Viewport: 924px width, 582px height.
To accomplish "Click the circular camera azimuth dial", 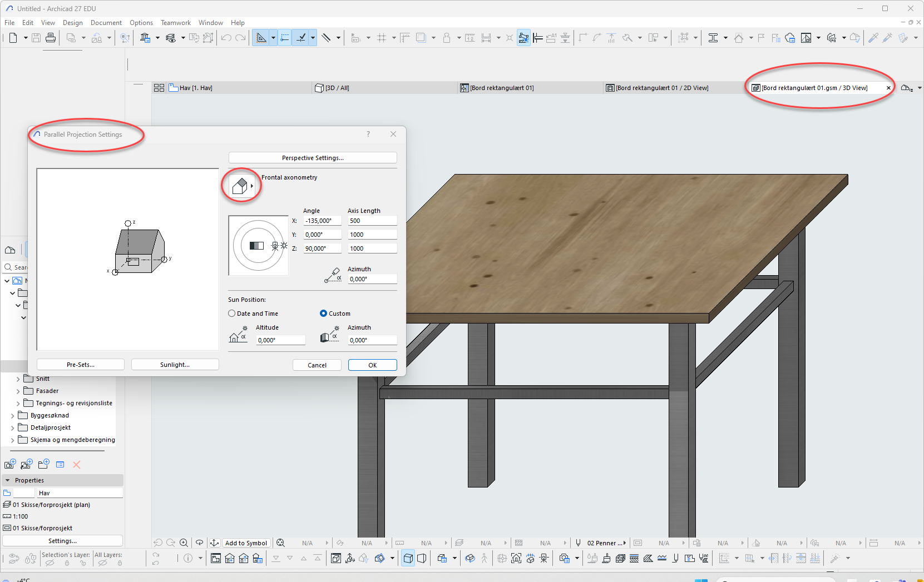I will coord(258,246).
